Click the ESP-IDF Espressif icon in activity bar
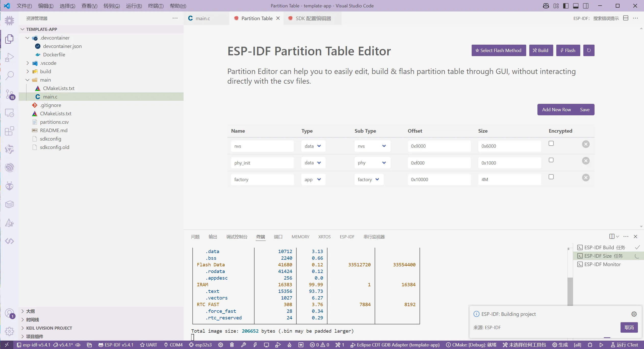Viewport: 644px width, 349px height. point(9,168)
